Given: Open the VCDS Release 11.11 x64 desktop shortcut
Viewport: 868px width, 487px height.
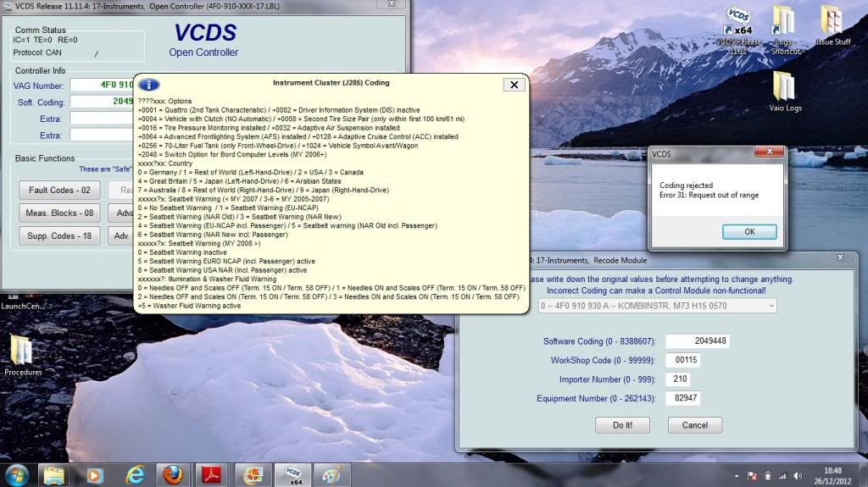Looking at the screenshot, I should (x=738, y=30).
